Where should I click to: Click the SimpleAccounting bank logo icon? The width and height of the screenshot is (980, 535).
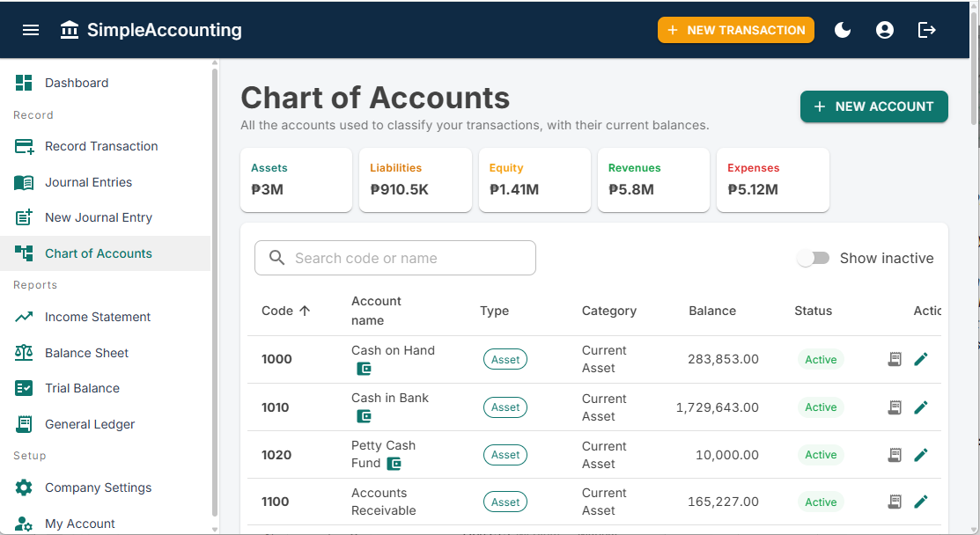click(x=70, y=30)
